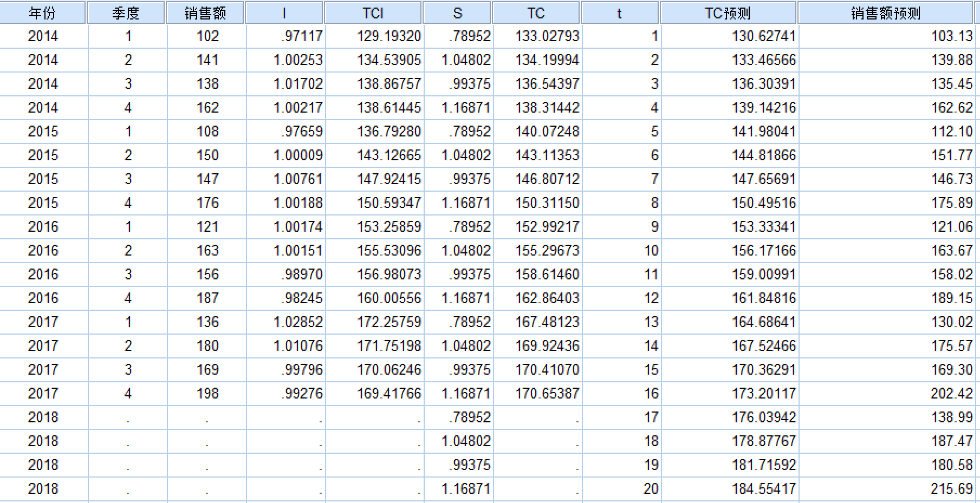The width and height of the screenshot is (980, 503).
Task: Click I cell showing .98245
Action: pyautogui.click(x=285, y=298)
